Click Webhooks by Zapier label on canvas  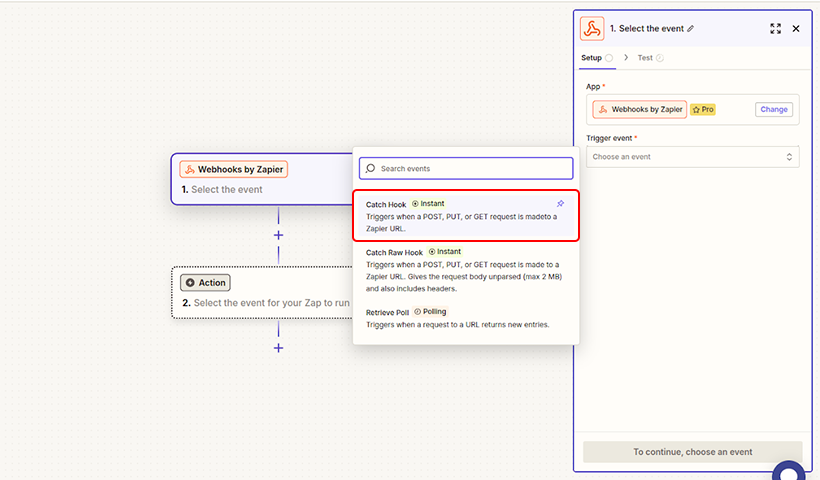234,169
